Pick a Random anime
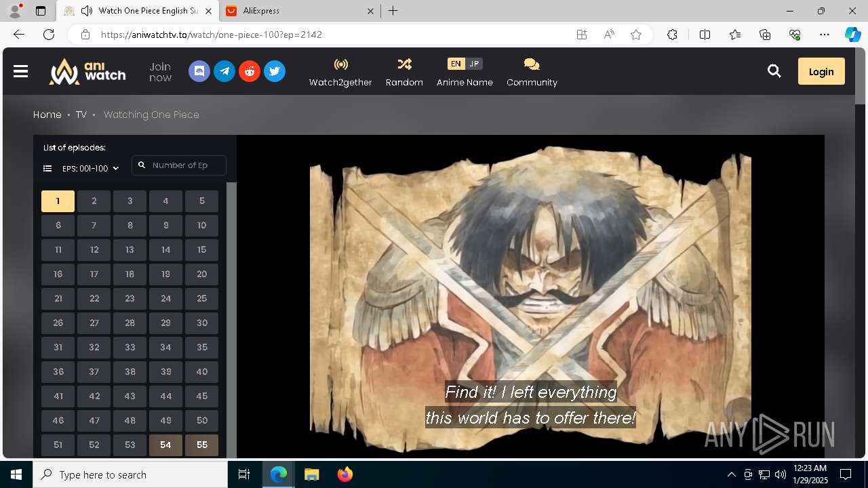This screenshot has width=868, height=488. tap(404, 72)
